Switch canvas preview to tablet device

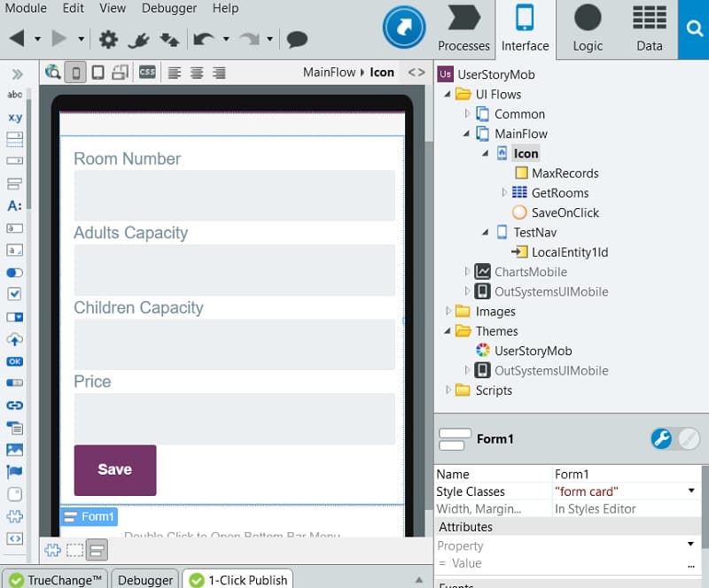tap(98, 73)
